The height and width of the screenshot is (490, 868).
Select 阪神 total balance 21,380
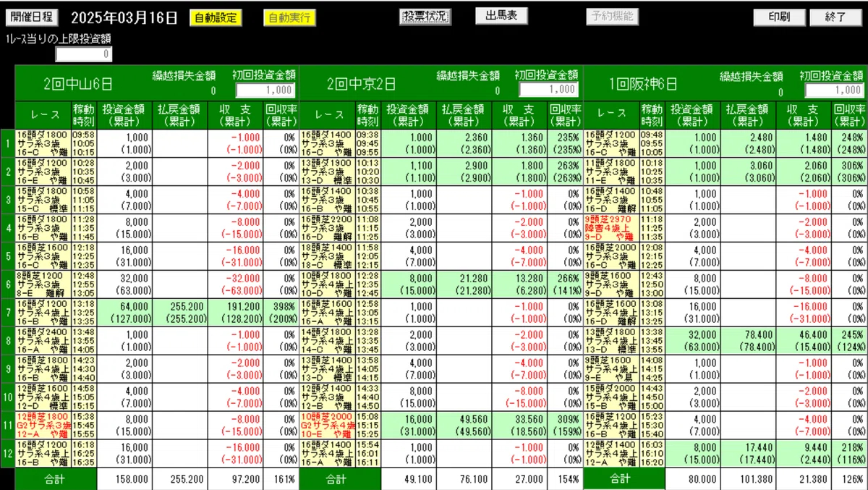(x=805, y=479)
